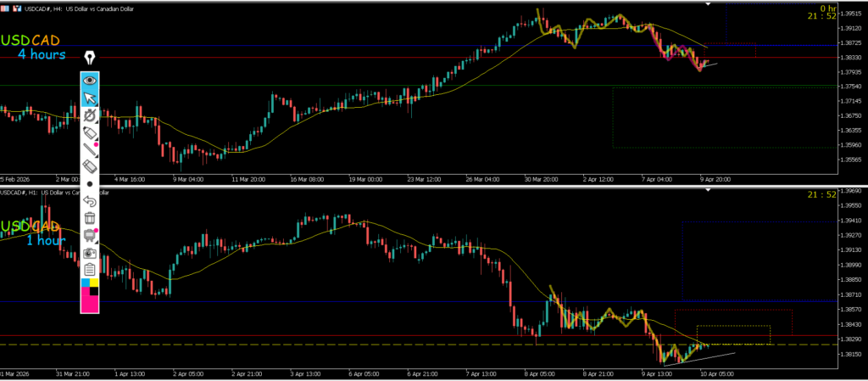
Task: Delete drawings with the trash bin icon
Action: pyautogui.click(x=90, y=218)
